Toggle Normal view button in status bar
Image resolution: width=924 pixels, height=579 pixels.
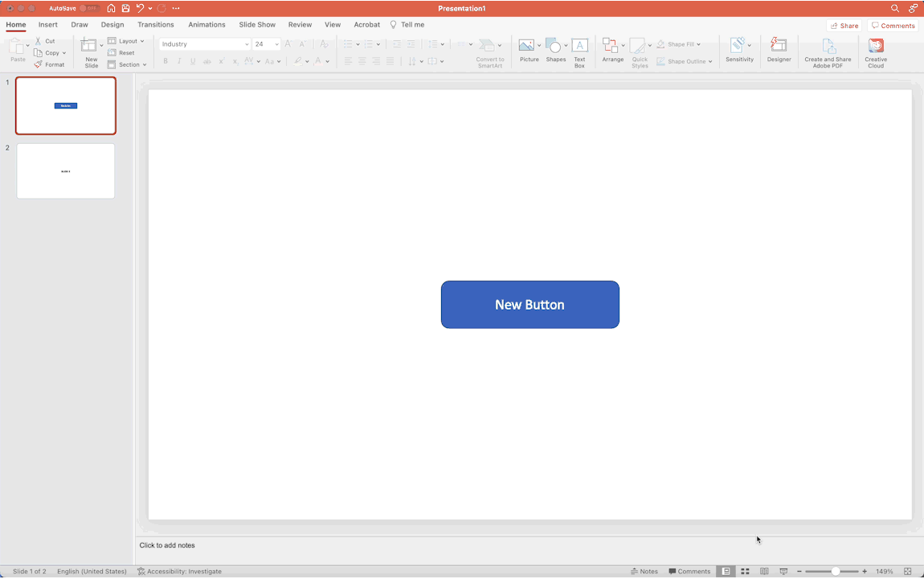point(726,571)
